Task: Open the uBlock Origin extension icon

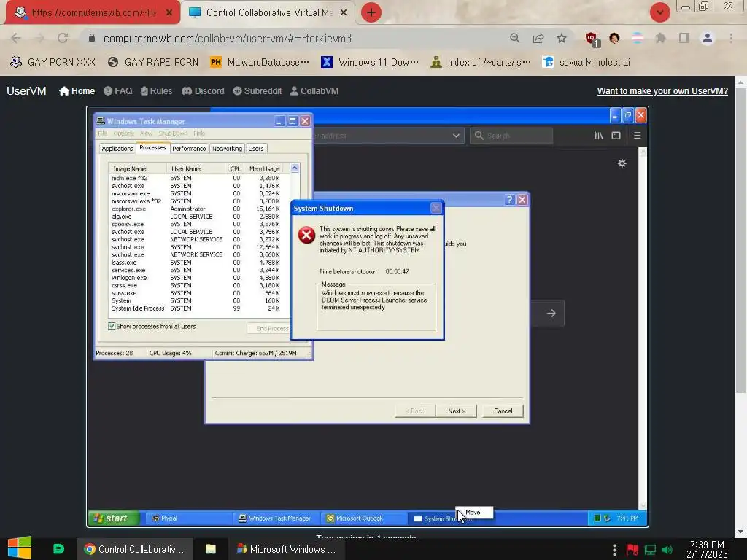Action: point(592,39)
